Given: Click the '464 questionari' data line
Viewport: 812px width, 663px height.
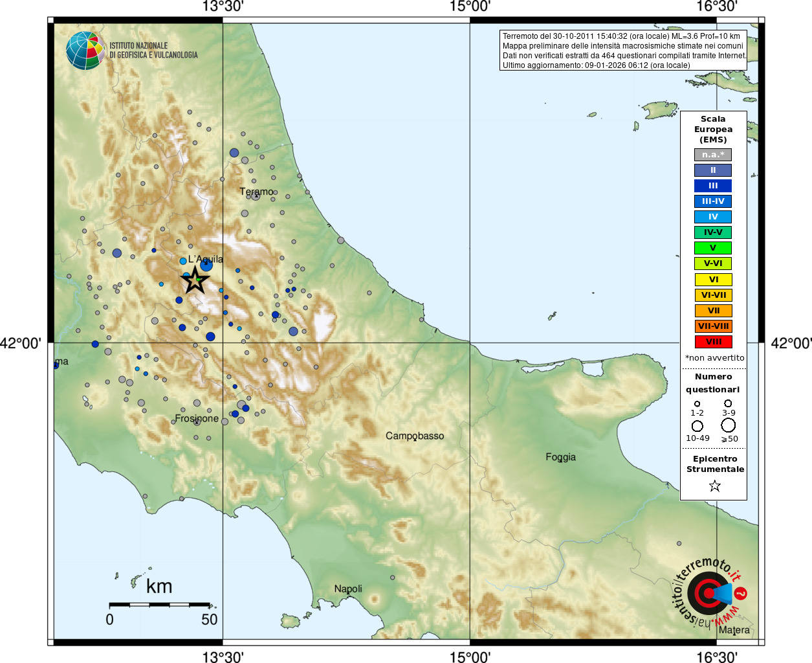Looking at the screenshot, I should pos(625,56).
